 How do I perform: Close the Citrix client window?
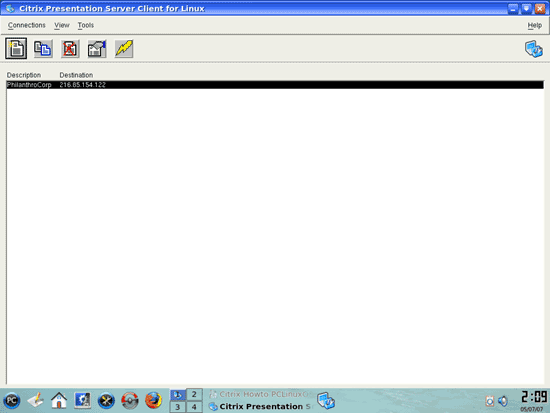point(540,9)
